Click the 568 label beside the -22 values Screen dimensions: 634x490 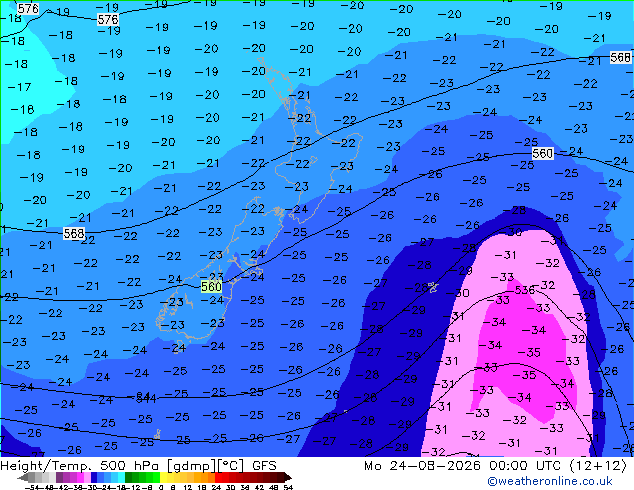click(x=74, y=233)
